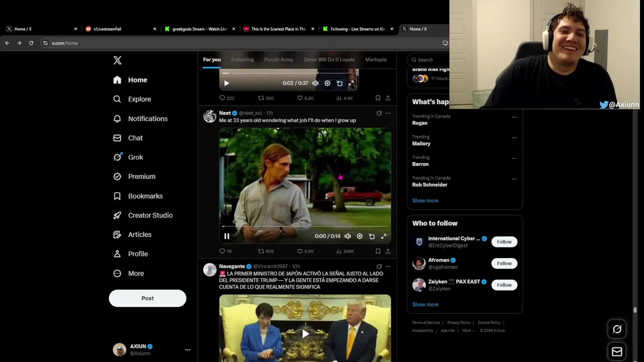This screenshot has height=362, width=644.
Task: Open Grok actions on Neet's post
Action: (379, 113)
